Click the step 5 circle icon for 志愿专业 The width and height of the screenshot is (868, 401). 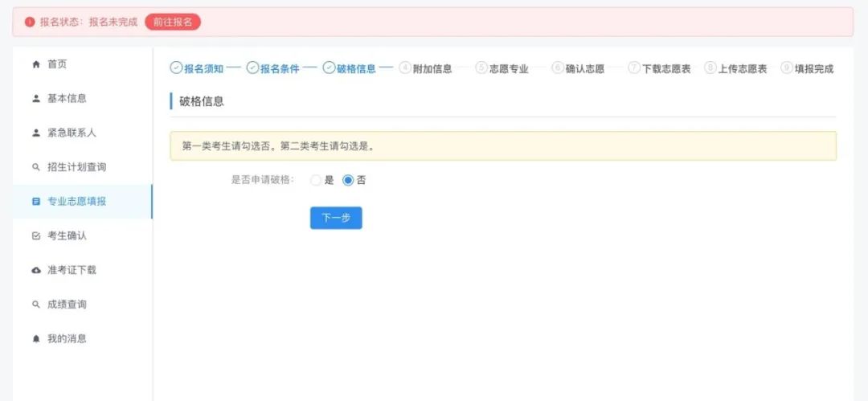click(x=481, y=68)
